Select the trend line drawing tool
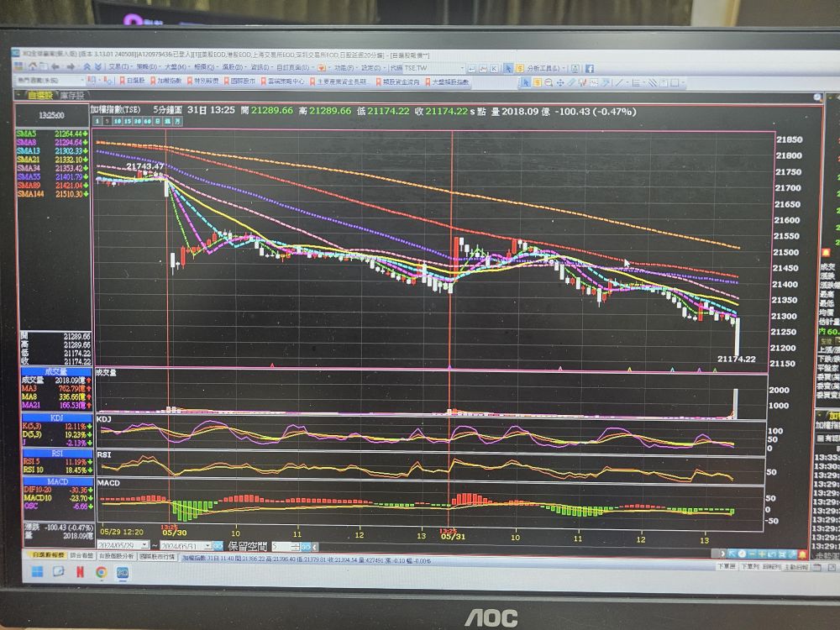 coord(619,82)
